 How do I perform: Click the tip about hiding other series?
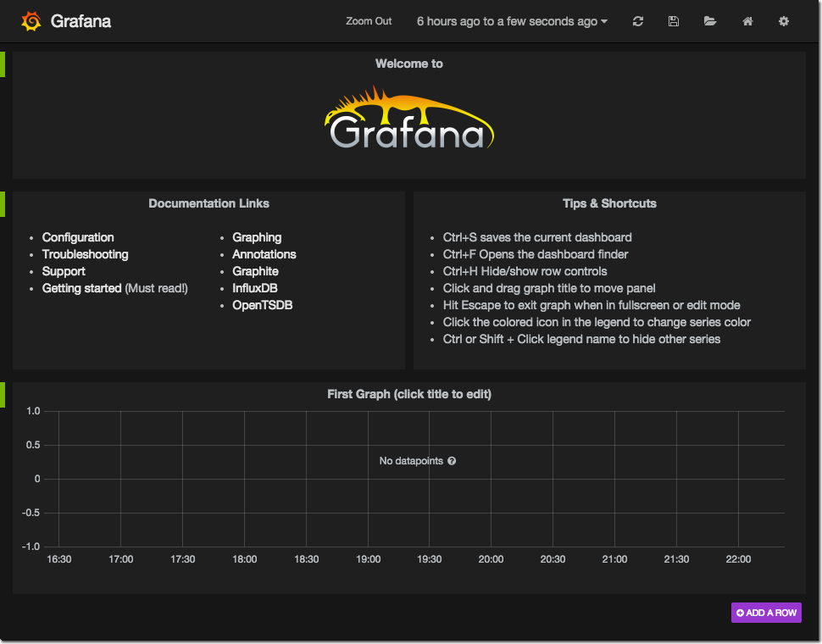581,339
